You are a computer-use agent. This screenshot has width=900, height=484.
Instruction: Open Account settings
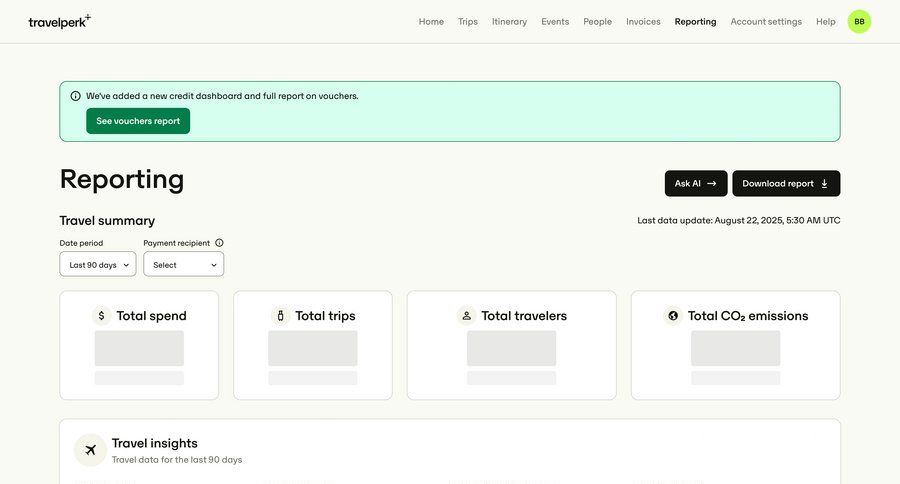766,22
